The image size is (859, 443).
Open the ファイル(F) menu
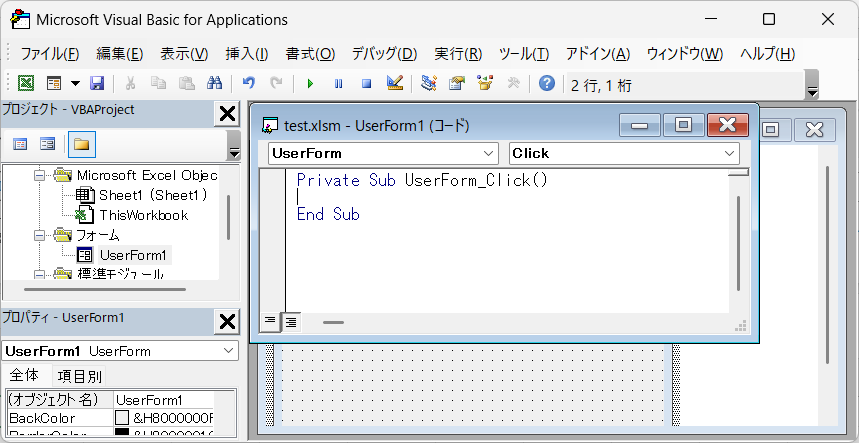click(50, 54)
